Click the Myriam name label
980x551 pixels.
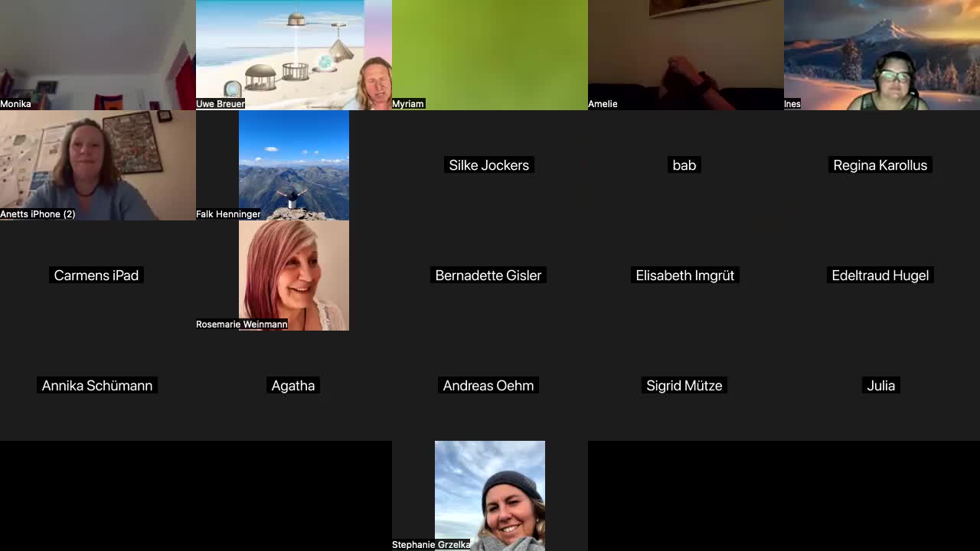408,104
